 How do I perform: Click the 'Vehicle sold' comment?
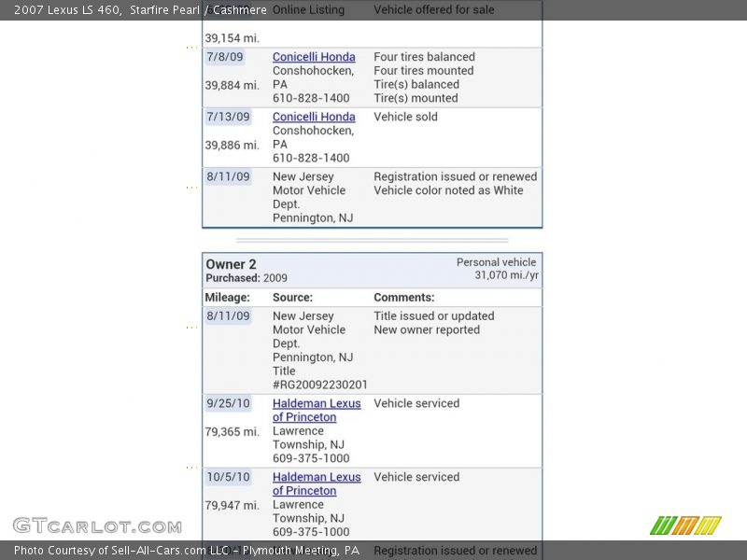pos(406,117)
